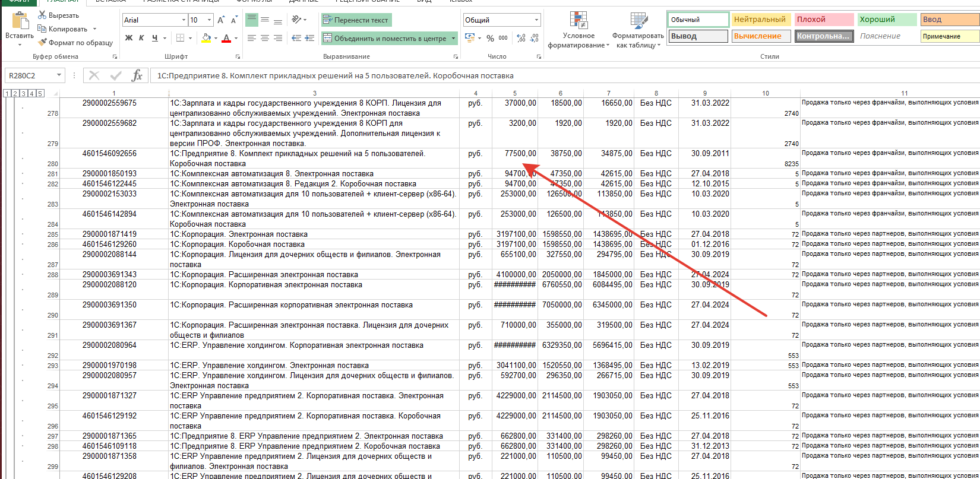Toggle the Перенести текст wrap option

pyautogui.click(x=356, y=20)
